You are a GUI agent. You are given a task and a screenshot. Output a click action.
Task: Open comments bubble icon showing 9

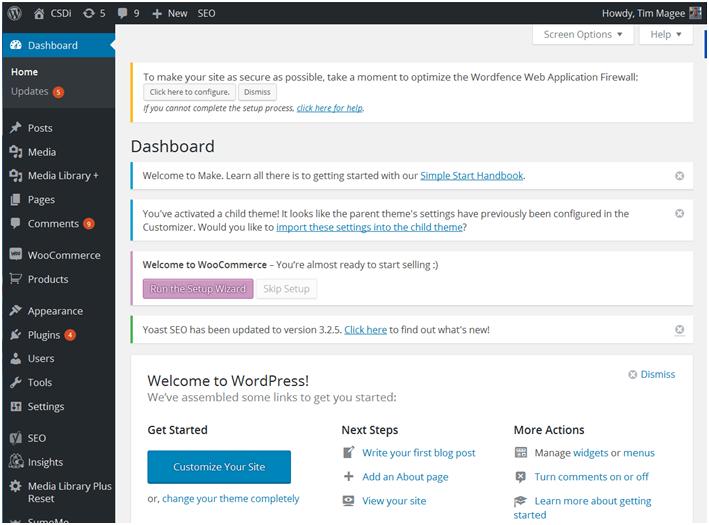[122, 13]
